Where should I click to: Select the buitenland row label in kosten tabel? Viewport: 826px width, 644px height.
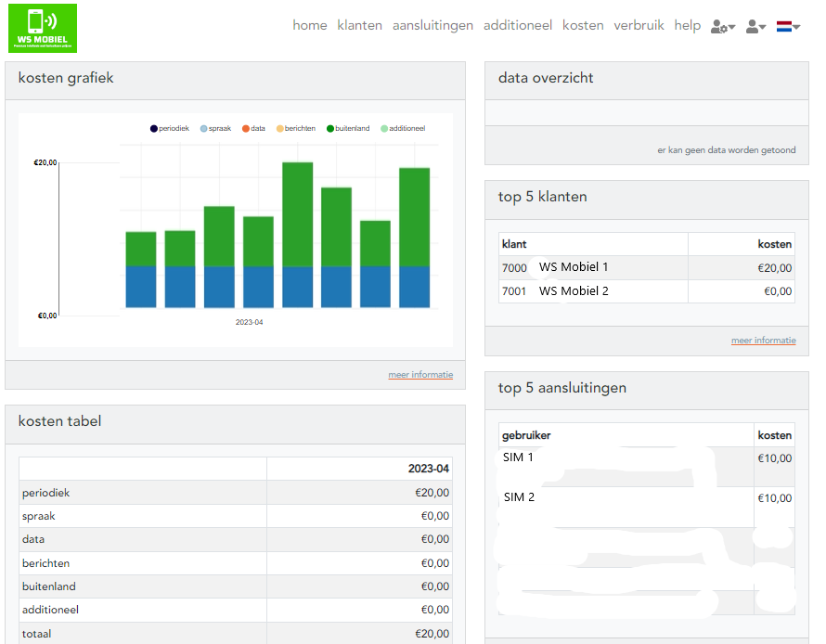point(49,586)
